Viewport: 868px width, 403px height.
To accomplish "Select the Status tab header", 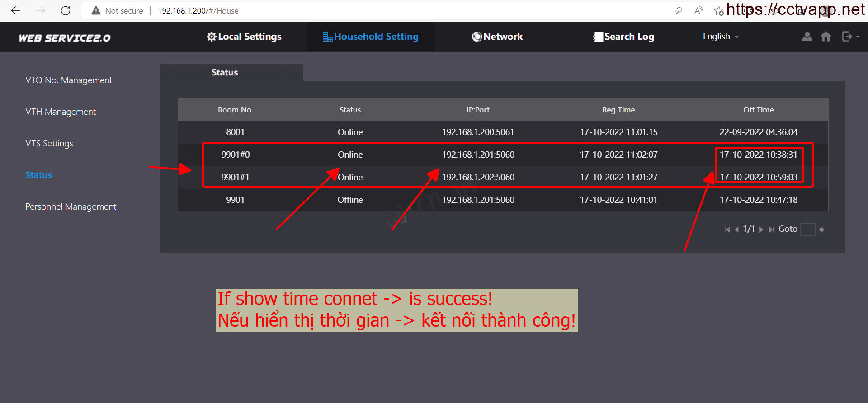I will point(225,72).
